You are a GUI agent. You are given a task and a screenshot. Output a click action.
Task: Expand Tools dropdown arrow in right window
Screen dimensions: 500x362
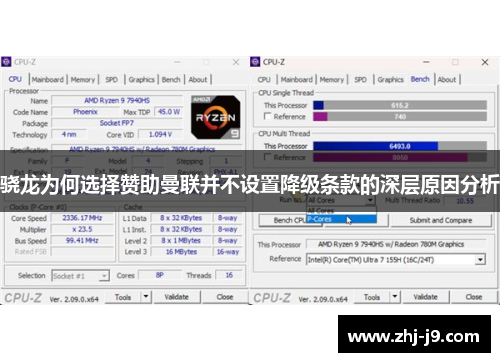point(395,296)
